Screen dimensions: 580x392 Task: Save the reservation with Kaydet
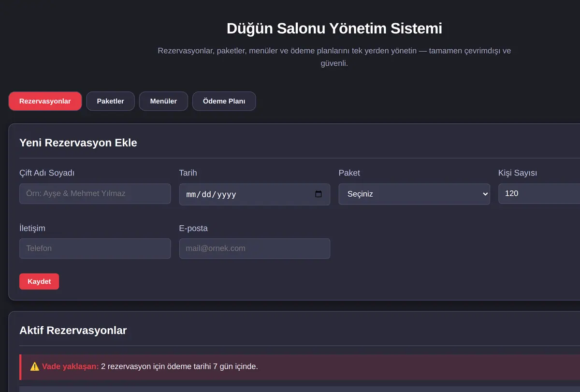point(39,281)
